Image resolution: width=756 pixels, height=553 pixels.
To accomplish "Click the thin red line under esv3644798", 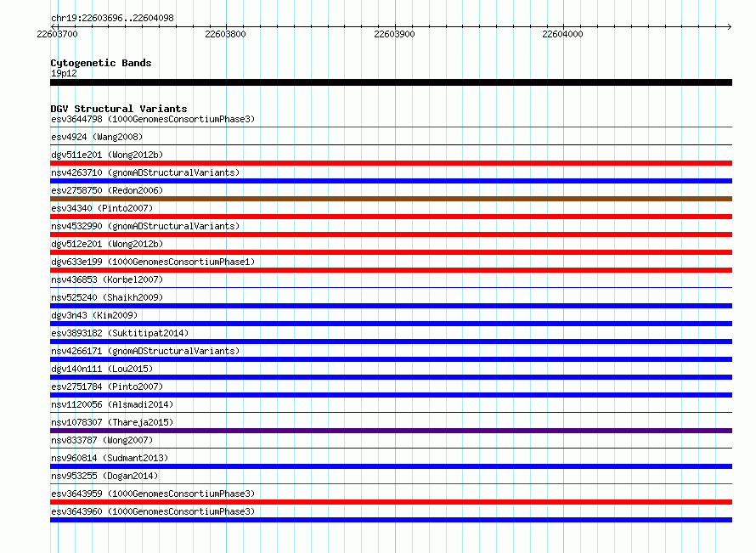I will pos(391,127).
